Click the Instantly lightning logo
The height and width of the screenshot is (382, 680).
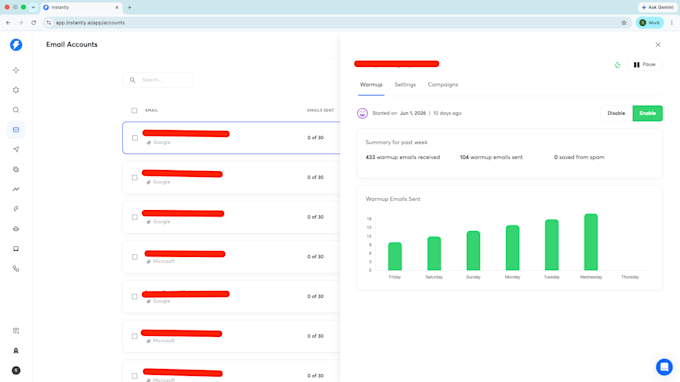[x=16, y=45]
